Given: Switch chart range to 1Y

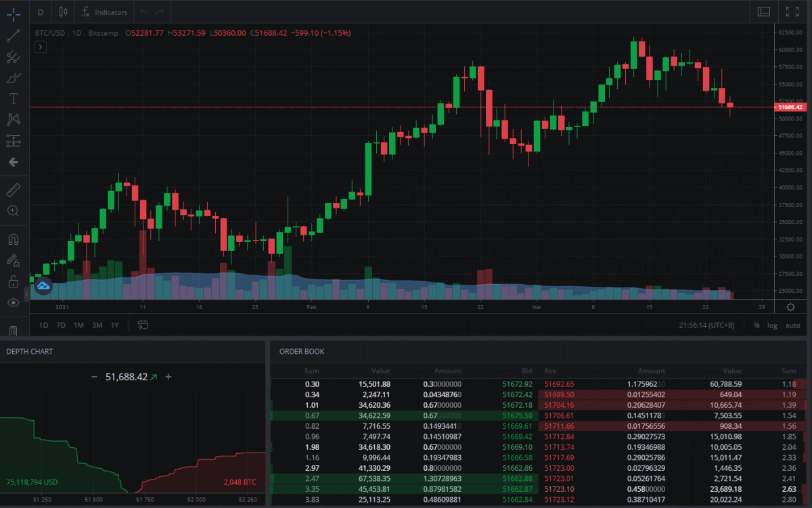Looking at the screenshot, I should click(115, 325).
